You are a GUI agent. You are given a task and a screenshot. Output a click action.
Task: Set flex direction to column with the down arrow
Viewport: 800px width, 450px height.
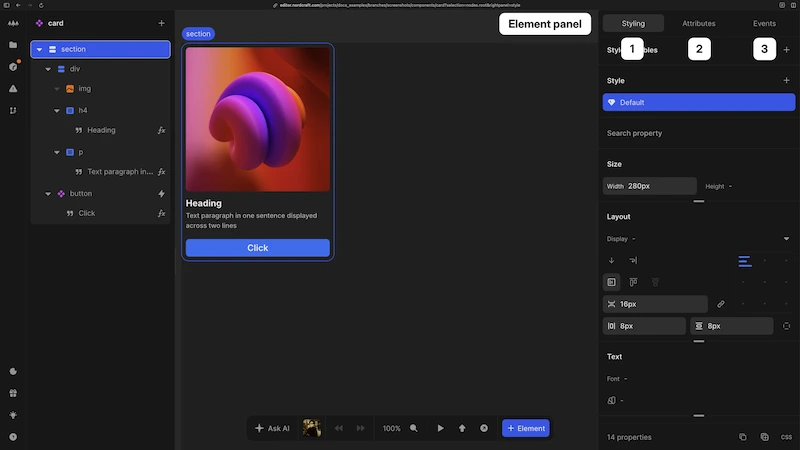click(611, 261)
